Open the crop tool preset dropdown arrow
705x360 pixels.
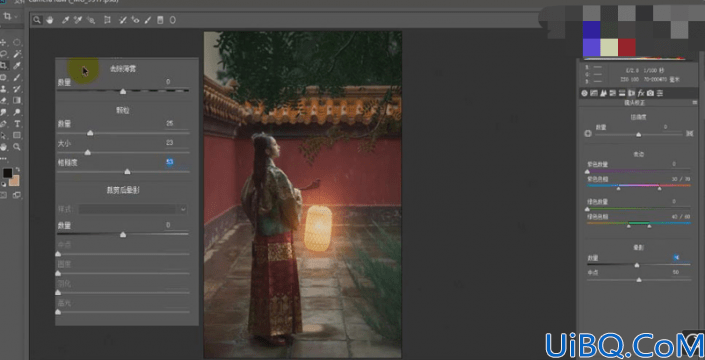tap(16, 17)
